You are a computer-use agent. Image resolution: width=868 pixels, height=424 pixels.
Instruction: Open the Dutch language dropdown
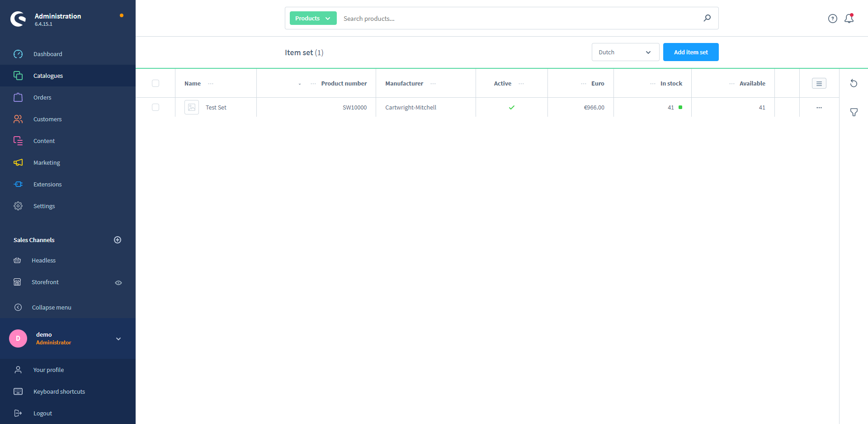pyautogui.click(x=625, y=52)
